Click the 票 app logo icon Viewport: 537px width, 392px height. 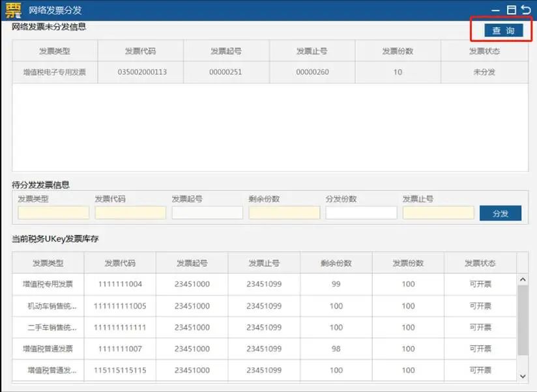(x=13, y=10)
